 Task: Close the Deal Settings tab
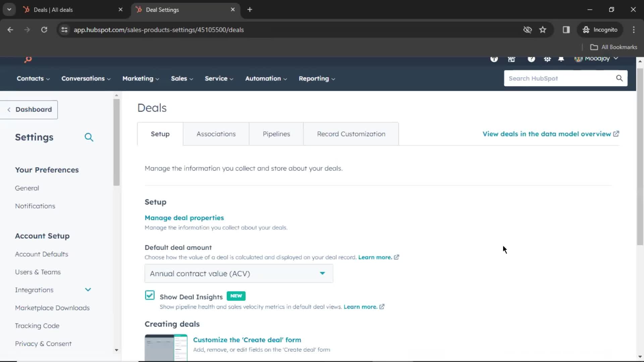233,10
